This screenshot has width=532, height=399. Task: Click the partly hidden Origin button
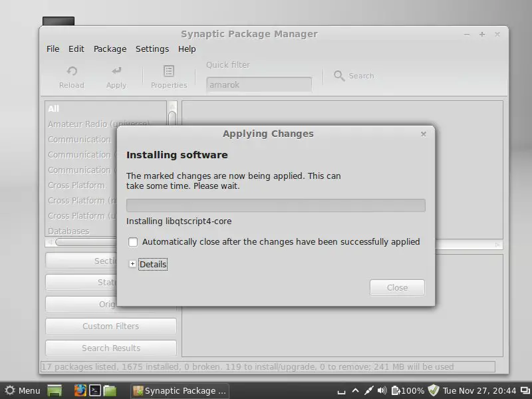point(81,305)
